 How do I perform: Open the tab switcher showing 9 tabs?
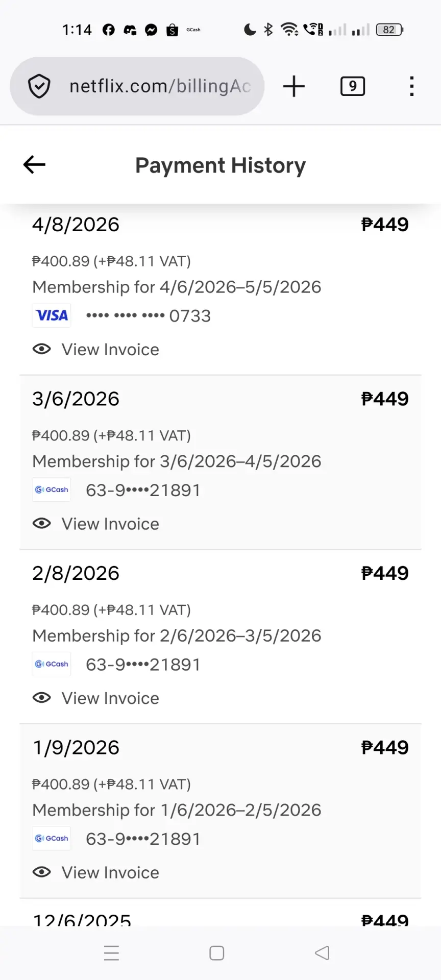coord(353,86)
